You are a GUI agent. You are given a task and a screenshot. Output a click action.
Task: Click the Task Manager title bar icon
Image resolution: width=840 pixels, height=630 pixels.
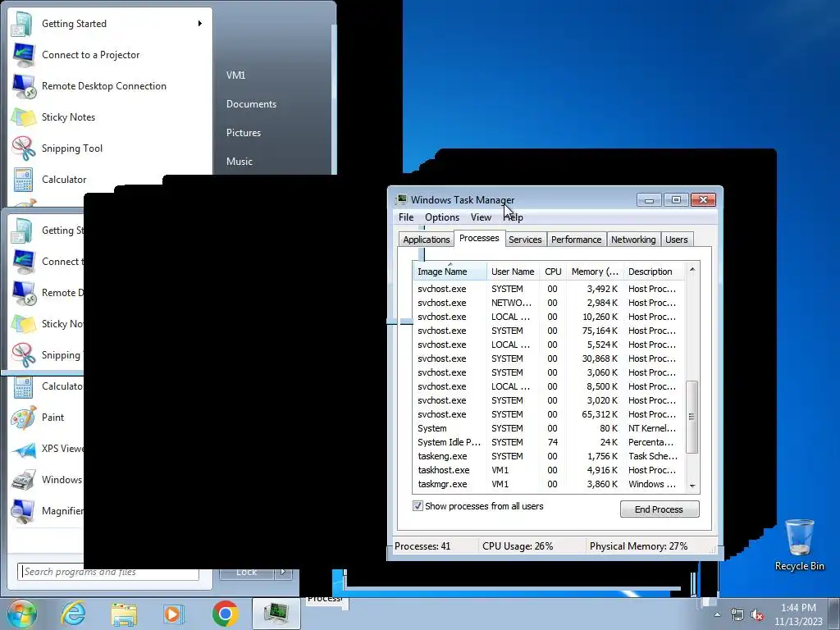[x=401, y=200]
